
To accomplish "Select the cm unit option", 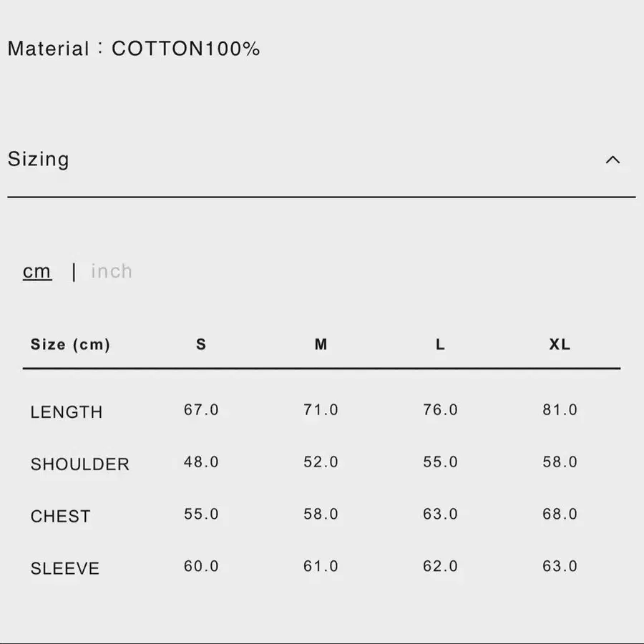I will pos(37,271).
